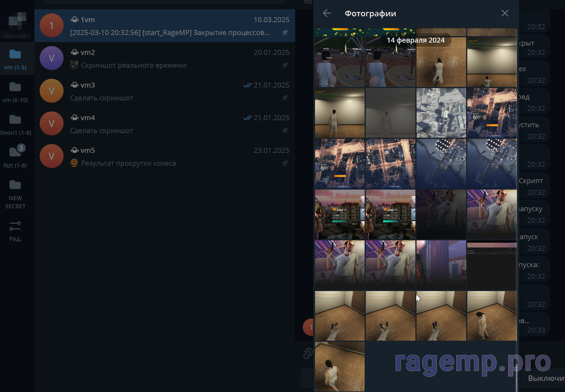565x392 pixels.
Task: Click the attach file paperclip icon
Action: [x=308, y=353]
